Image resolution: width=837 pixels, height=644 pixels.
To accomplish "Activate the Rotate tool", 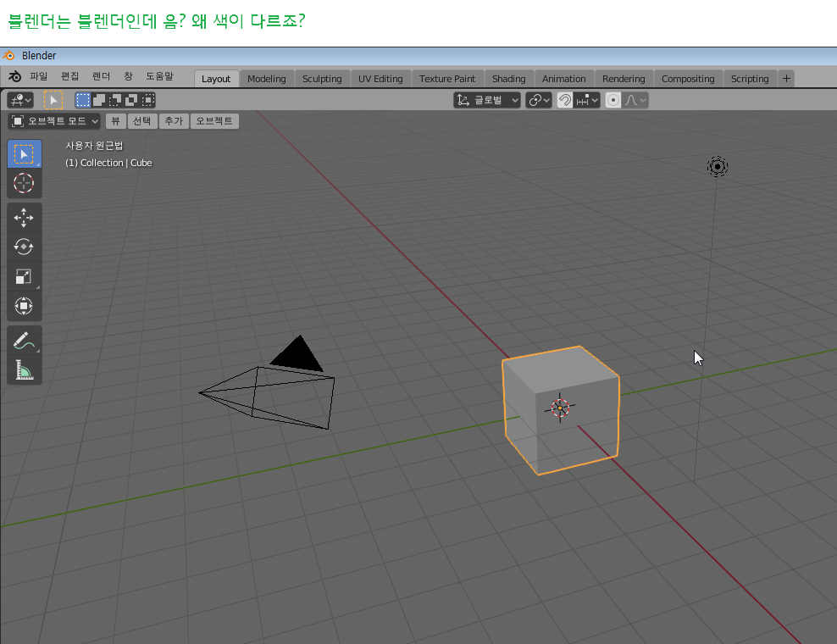I will point(24,247).
